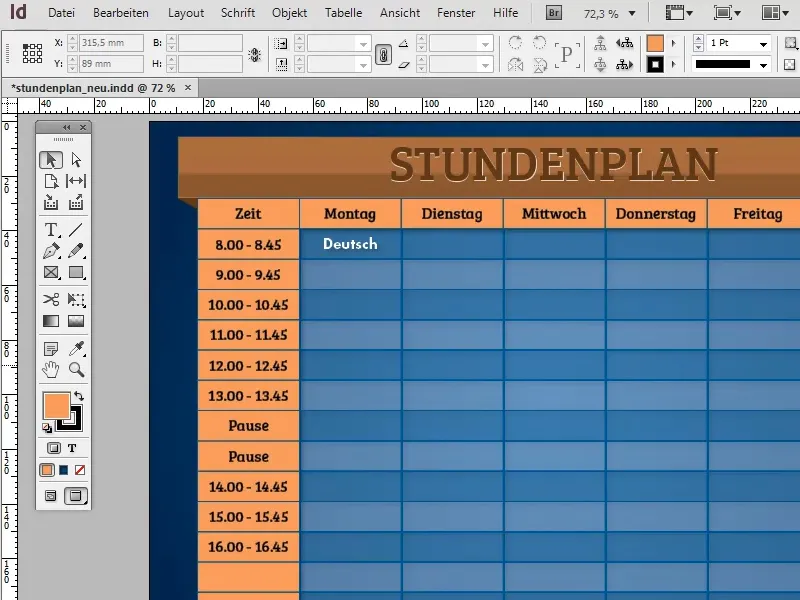
Task: Click the rotate 90° counter-clockwise icon
Action: (539, 42)
